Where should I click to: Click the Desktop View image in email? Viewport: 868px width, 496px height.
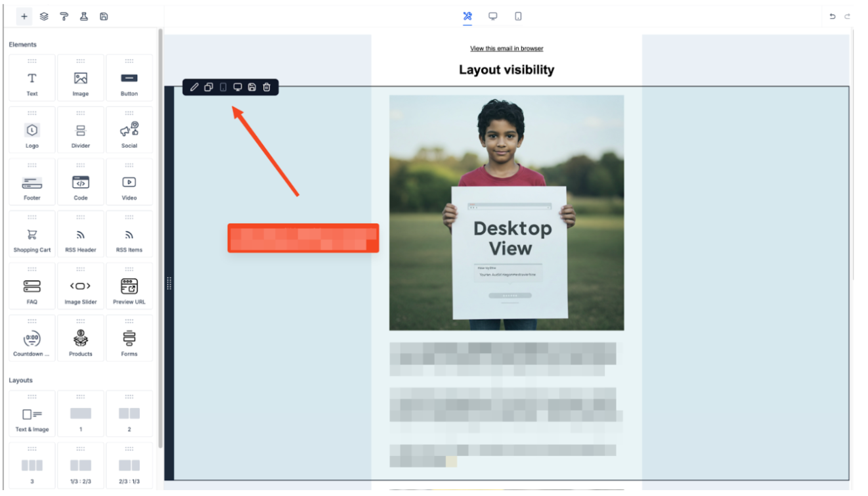[x=506, y=212]
